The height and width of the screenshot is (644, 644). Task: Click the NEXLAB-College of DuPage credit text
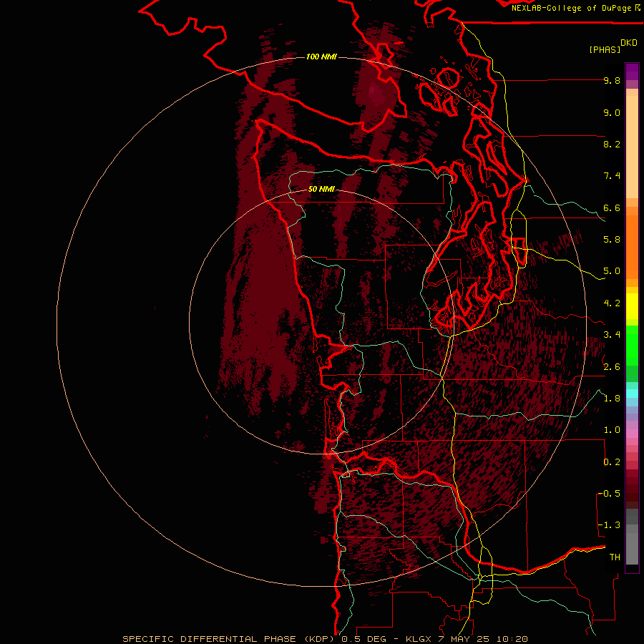pyautogui.click(x=571, y=8)
